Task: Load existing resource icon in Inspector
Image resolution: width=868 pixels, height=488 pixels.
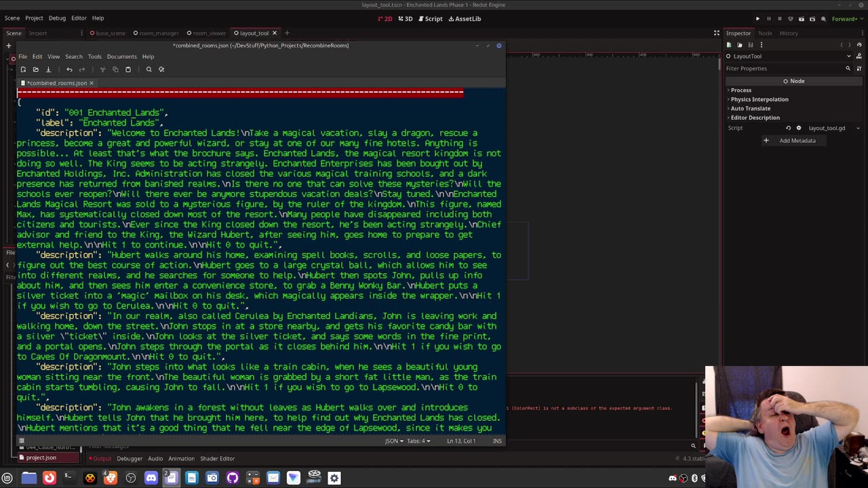Action: [740, 45]
